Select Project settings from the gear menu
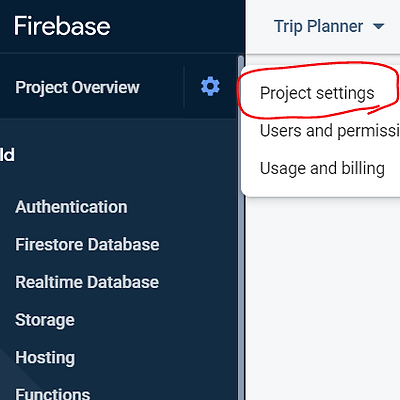 coord(317,93)
